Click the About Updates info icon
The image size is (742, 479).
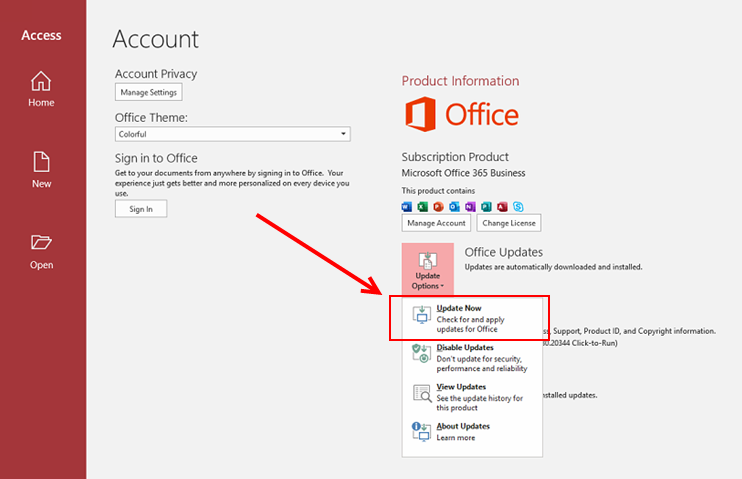pos(421,432)
